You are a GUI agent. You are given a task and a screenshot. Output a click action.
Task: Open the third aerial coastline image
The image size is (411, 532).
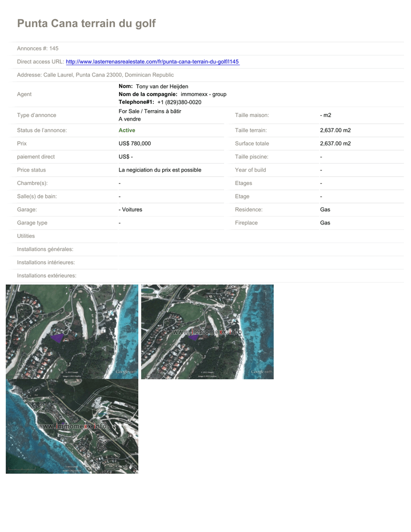[72, 426]
